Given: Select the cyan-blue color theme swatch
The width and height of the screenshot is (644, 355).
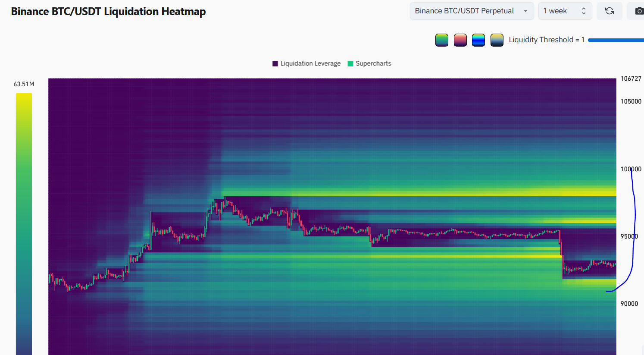Looking at the screenshot, I should 478,40.
